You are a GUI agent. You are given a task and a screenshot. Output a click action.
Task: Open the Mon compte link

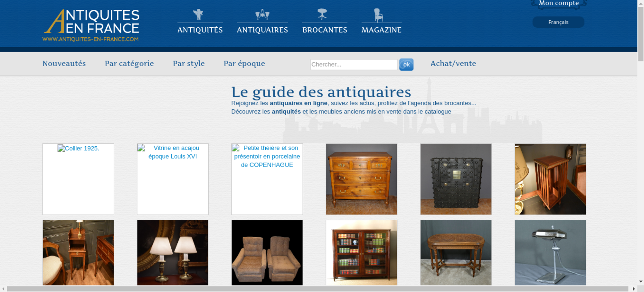click(x=559, y=4)
